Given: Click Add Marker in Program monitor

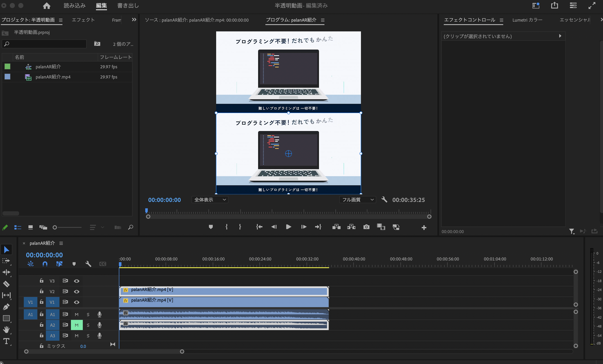Looking at the screenshot, I should coord(211,227).
